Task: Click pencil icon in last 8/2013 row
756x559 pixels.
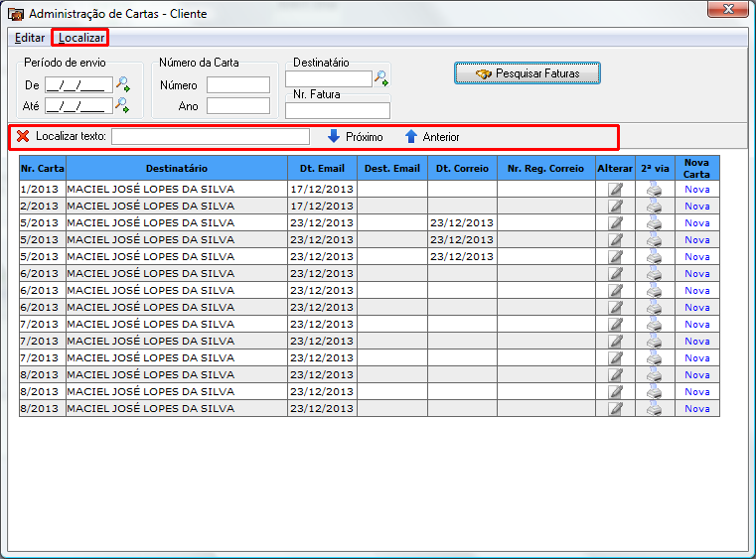Action: point(615,408)
